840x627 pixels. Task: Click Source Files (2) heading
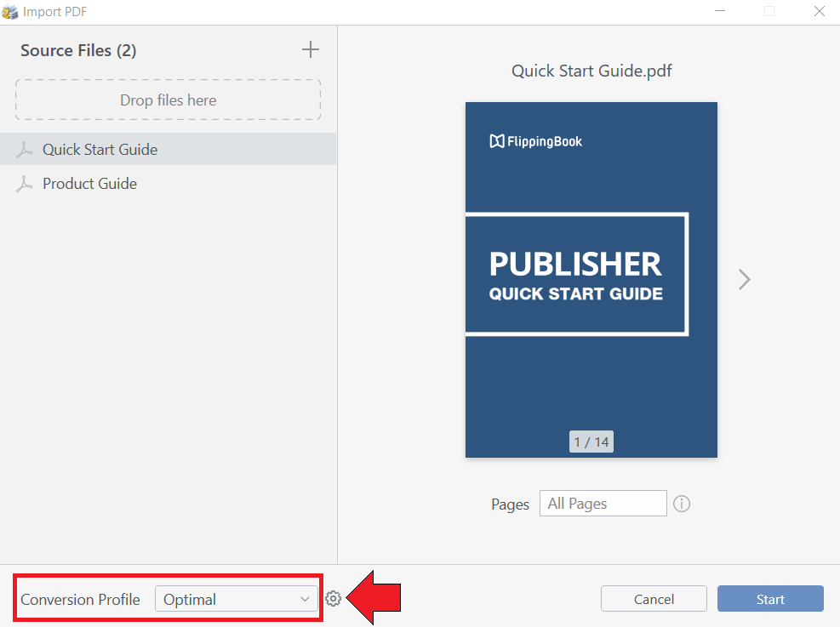pos(78,50)
